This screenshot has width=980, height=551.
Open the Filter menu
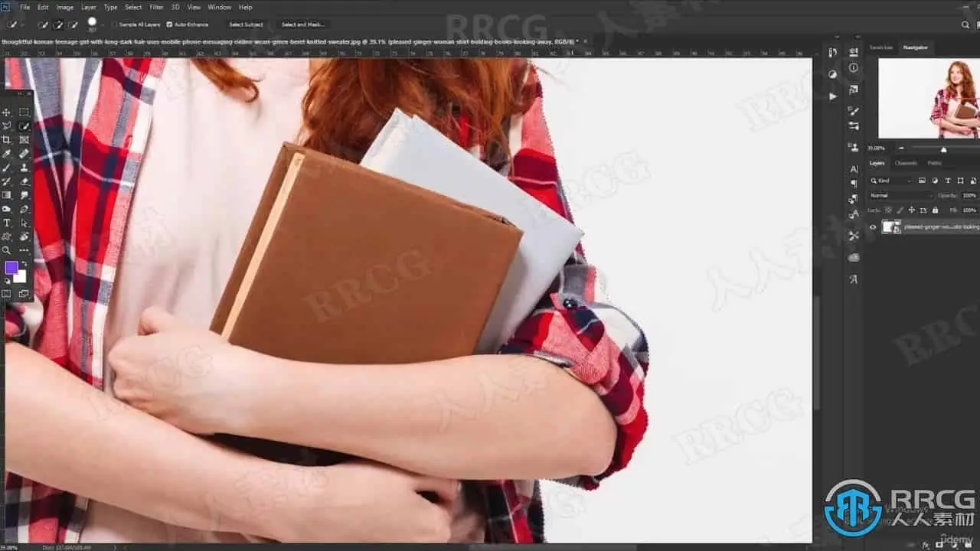(156, 7)
